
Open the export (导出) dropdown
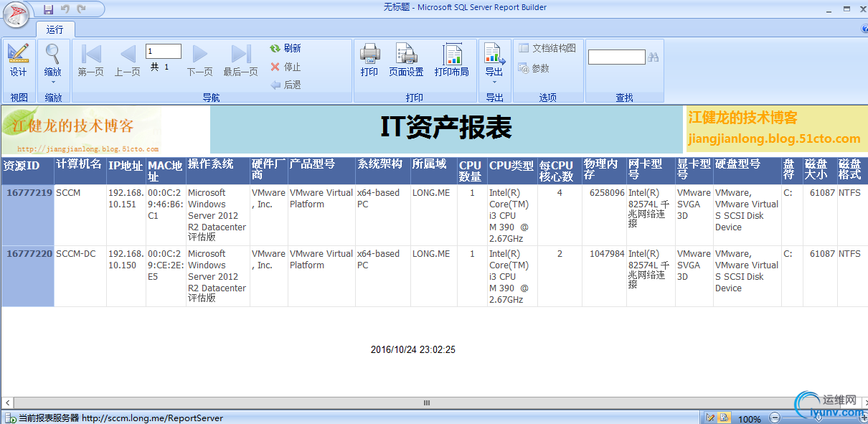(x=494, y=63)
